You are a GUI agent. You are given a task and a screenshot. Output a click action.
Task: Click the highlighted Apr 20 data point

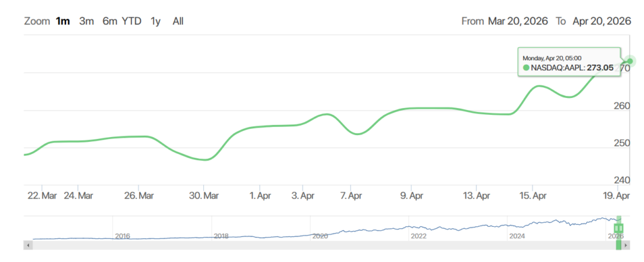[x=630, y=61]
